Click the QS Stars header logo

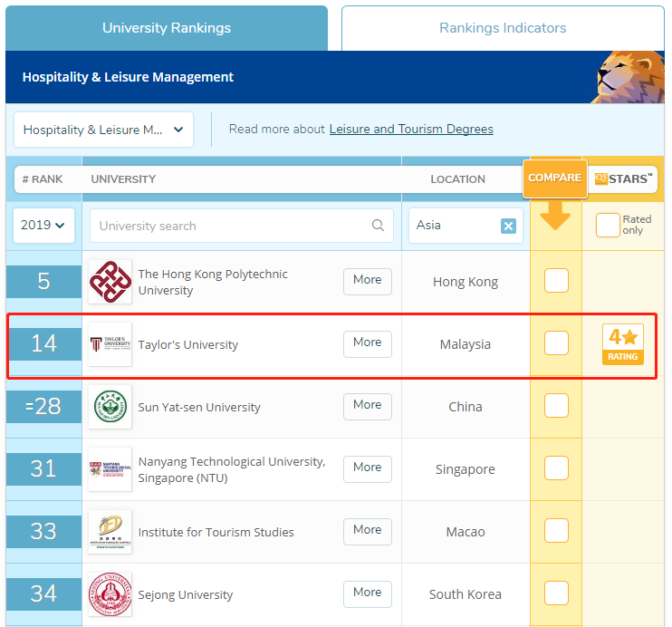[623, 178]
